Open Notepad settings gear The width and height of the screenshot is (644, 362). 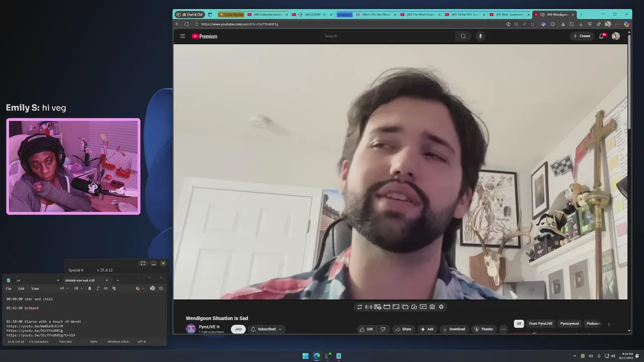pos(161,289)
